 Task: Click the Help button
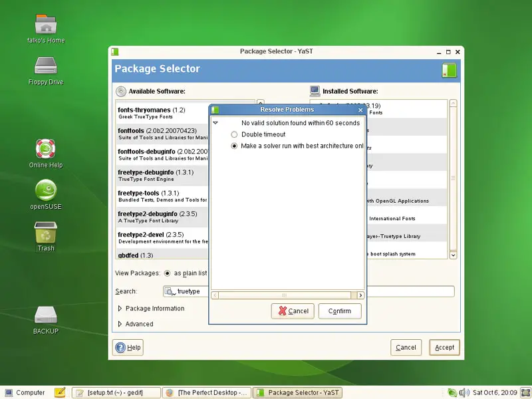click(x=128, y=347)
